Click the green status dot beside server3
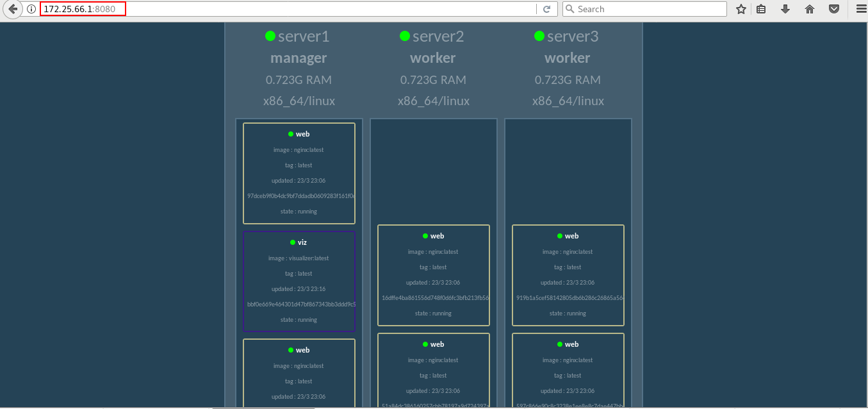Viewport: 868px width, 409px height. (x=539, y=36)
